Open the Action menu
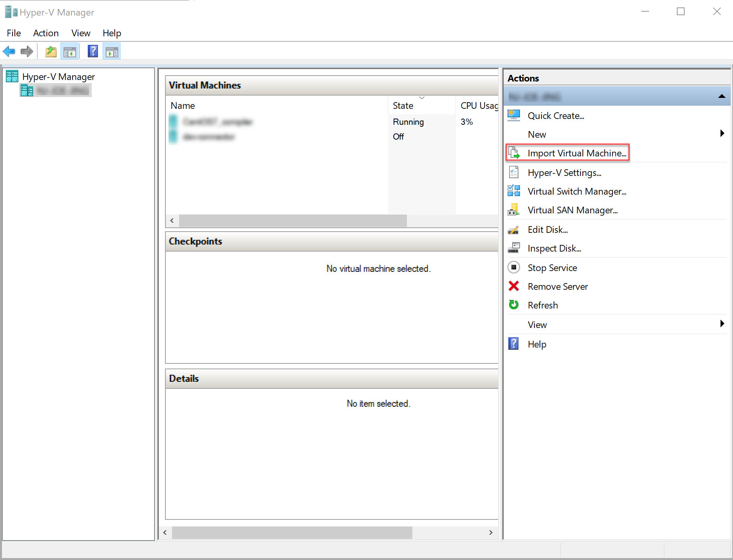Screen dimensions: 733x560 pos(46,33)
